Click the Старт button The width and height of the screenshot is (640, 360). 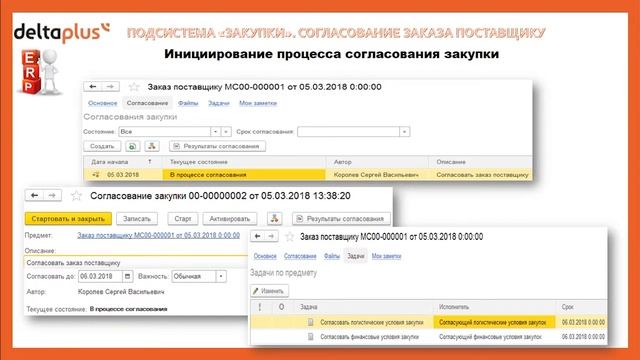click(183, 219)
